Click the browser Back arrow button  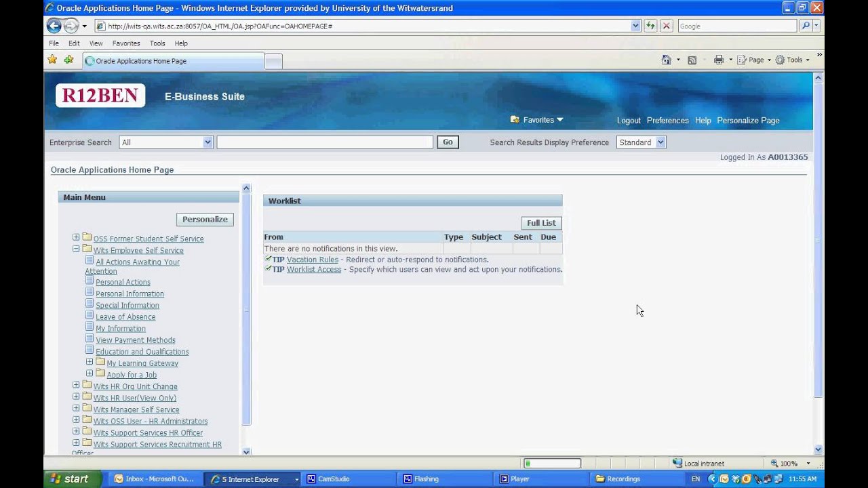tap(54, 26)
